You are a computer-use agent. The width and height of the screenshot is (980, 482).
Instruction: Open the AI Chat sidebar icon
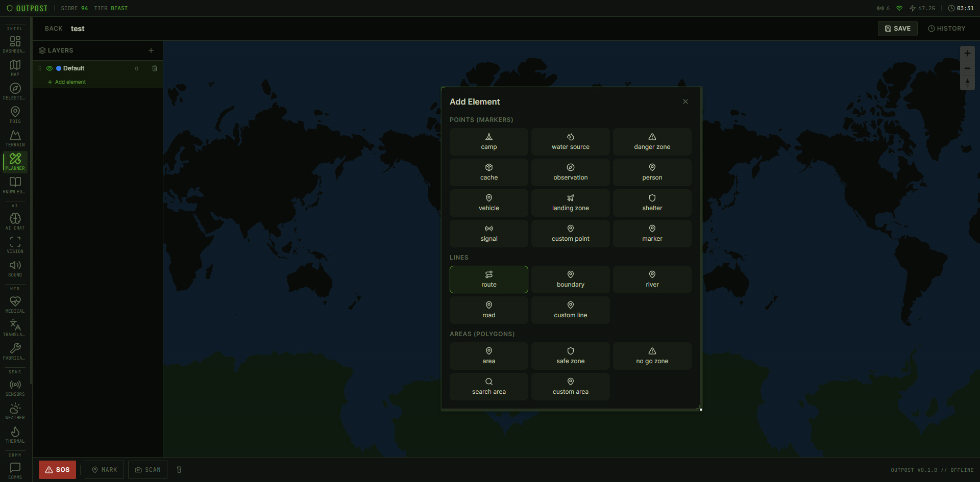click(15, 221)
